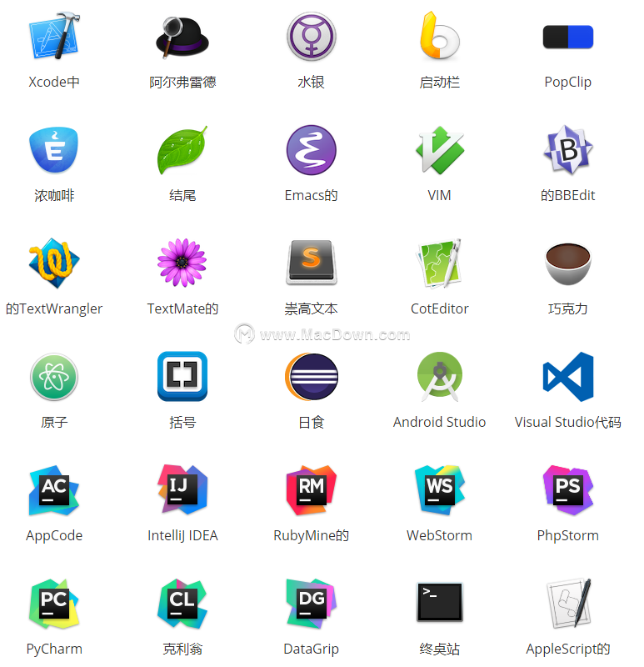This screenshot has width=644, height=667.
Task: Open the PyCharm PC icon
Action: coord(54,604)
